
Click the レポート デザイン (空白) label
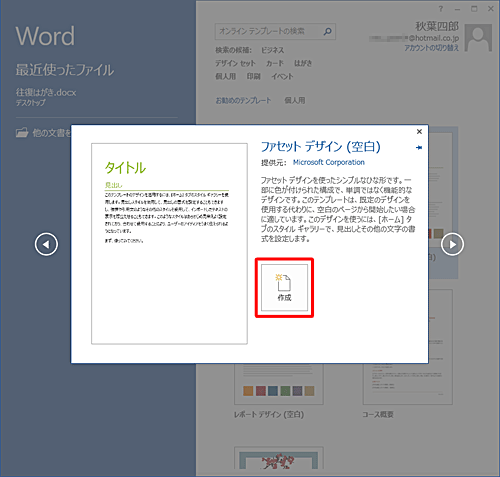269,414
